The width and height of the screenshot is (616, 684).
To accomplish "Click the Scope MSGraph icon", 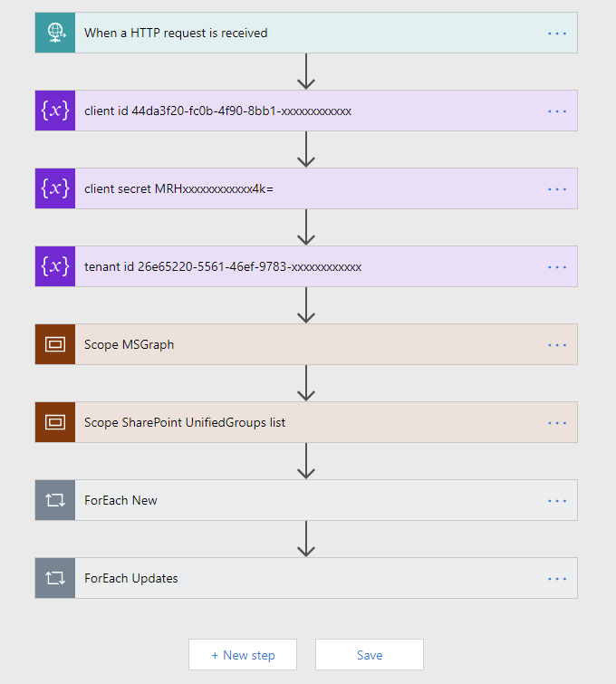I will (55, 344).
